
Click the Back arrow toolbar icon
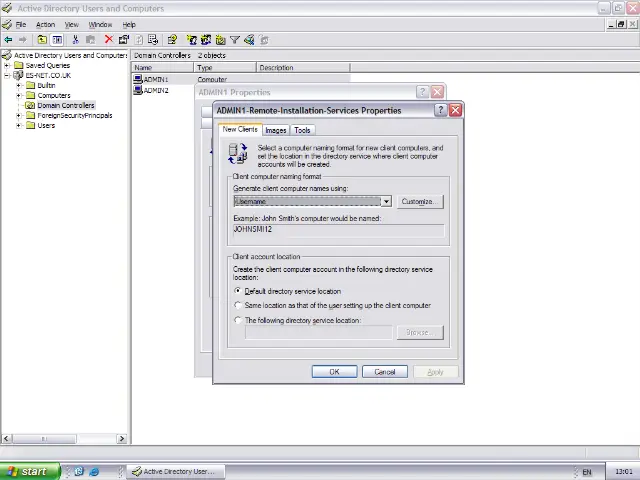coord(8,40)
